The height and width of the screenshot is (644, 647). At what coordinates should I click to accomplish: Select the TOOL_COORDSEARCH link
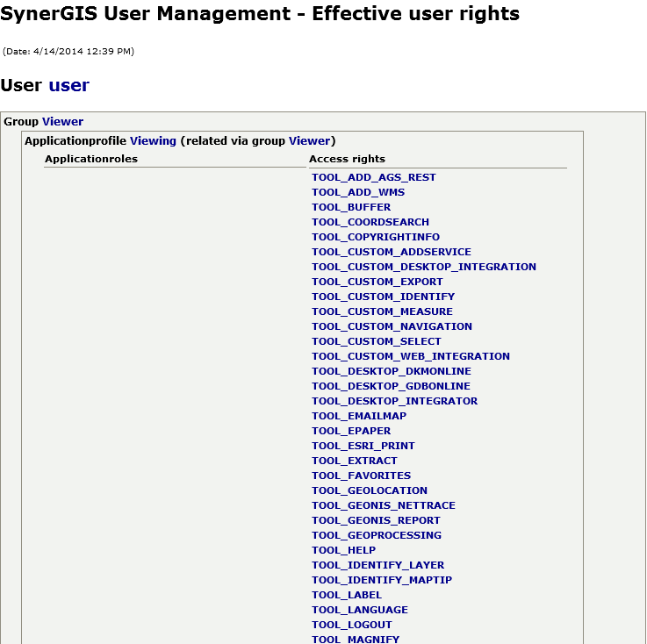point(370,222)
